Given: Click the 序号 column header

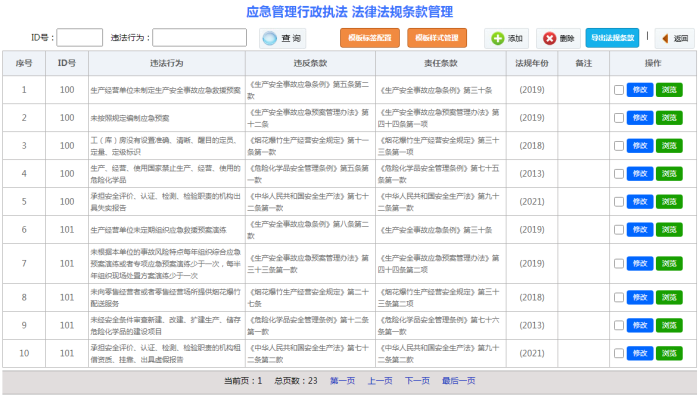Looking at the screenshot, I should [x=24, y=63].
